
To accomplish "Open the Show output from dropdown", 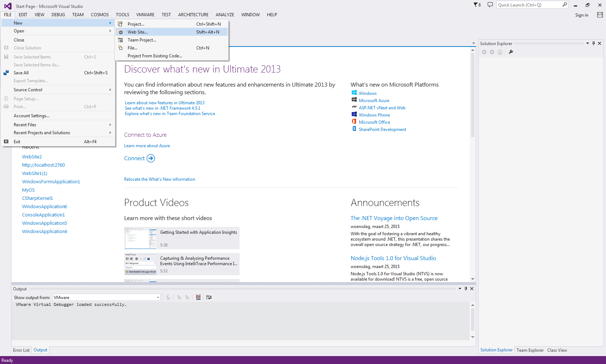I will [x=158, y=297].
